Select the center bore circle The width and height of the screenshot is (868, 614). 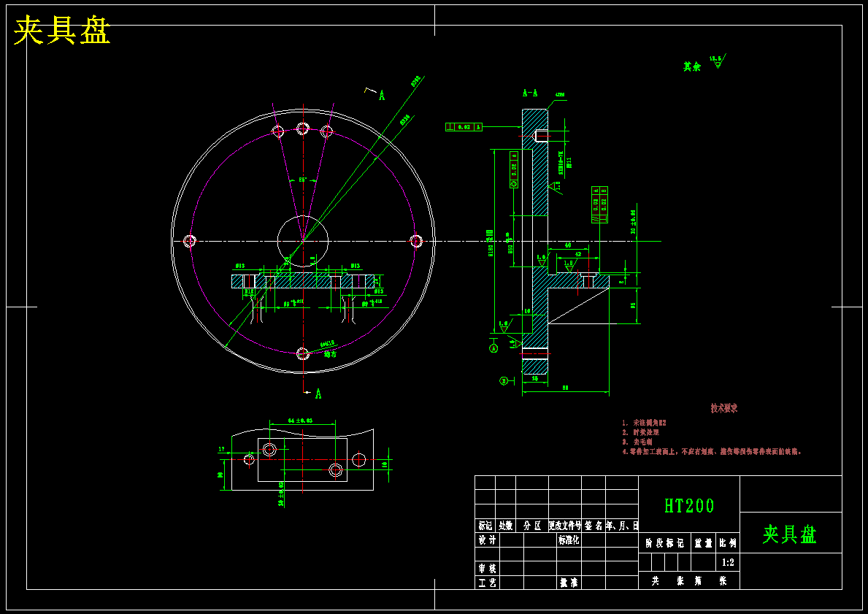coord(303,241)
